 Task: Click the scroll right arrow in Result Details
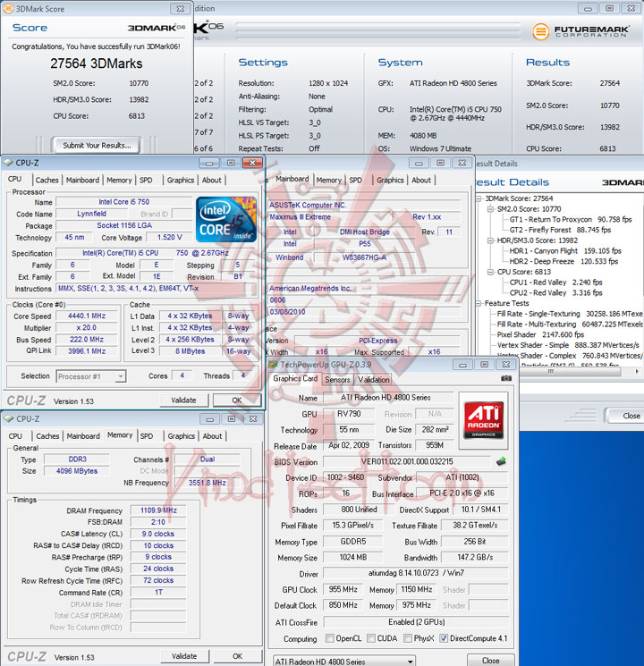(637, 372)
